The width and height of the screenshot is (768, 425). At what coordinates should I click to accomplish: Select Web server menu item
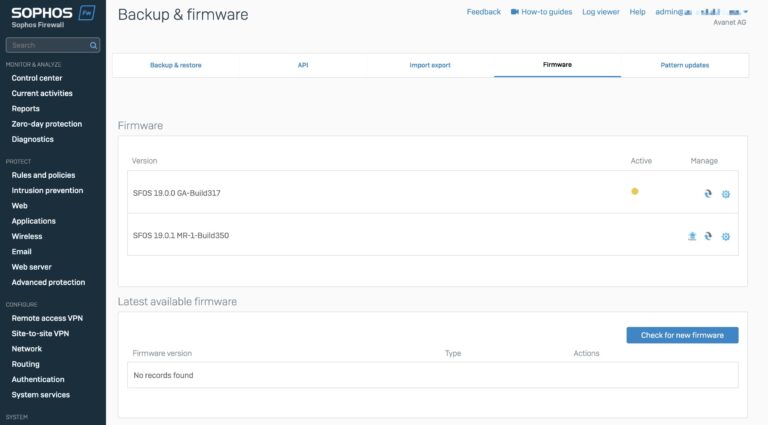click(31, 267)
